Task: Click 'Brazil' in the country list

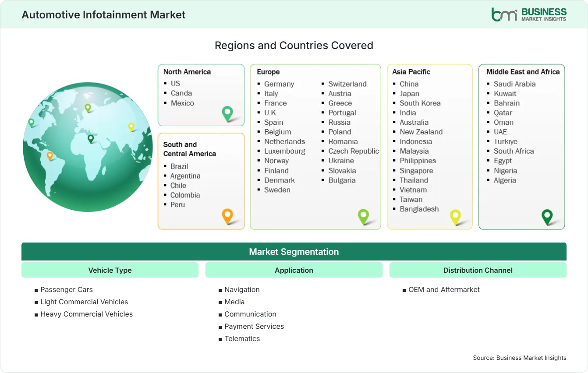Action: click(x=179, y=166)
